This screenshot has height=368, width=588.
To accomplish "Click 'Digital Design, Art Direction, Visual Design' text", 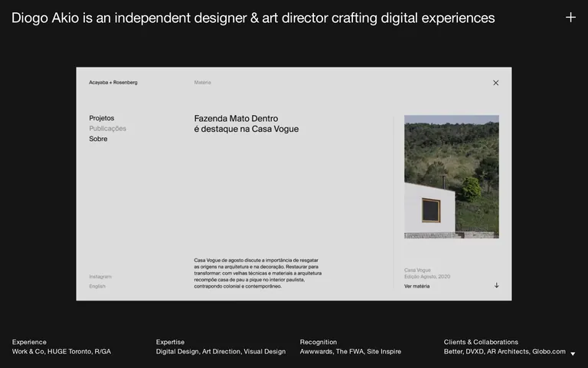I will (x=220, y=351).
